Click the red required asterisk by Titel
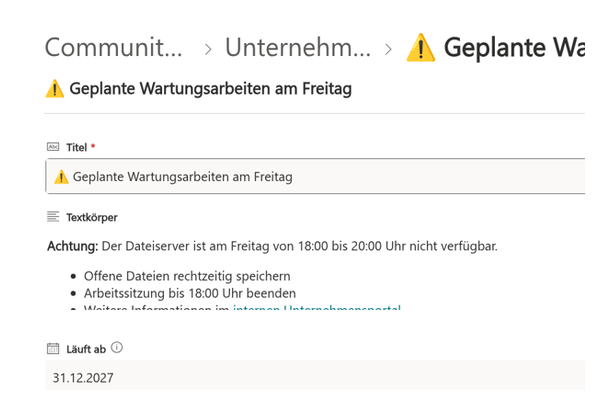The width and height of the screenshot is (600, 400). [x=93, y=146]
